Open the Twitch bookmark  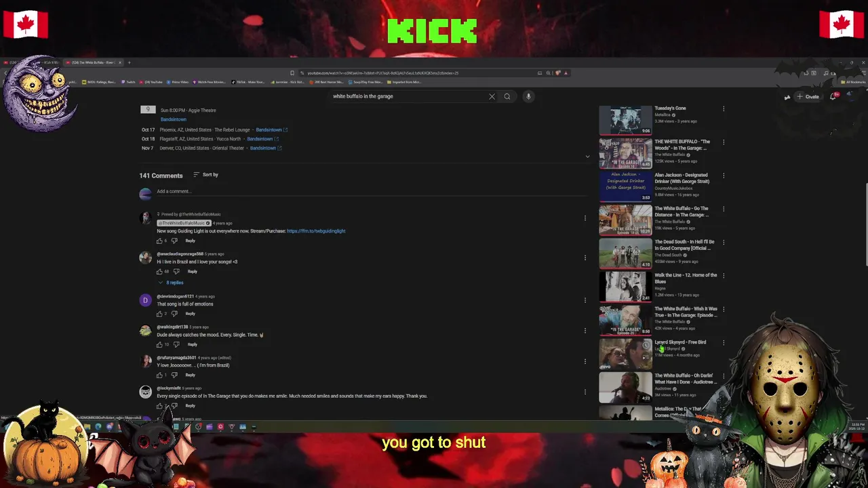click(x=128, y=82)
